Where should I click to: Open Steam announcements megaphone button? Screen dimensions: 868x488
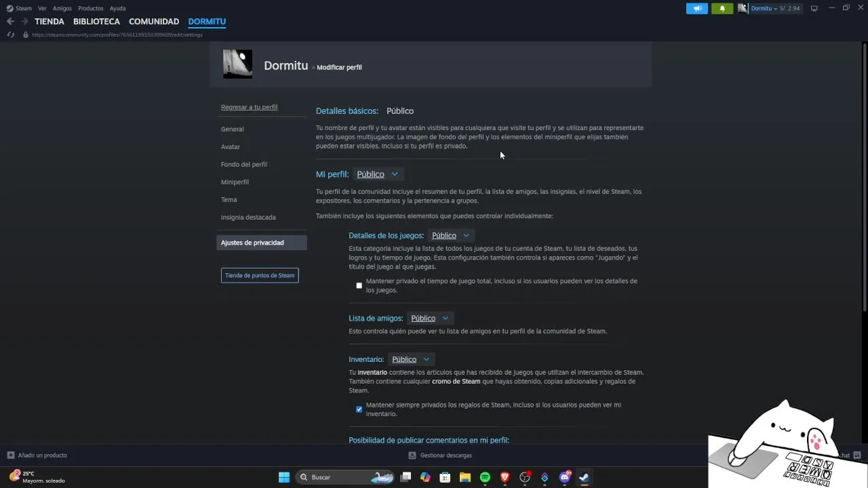tap(697, 8)
